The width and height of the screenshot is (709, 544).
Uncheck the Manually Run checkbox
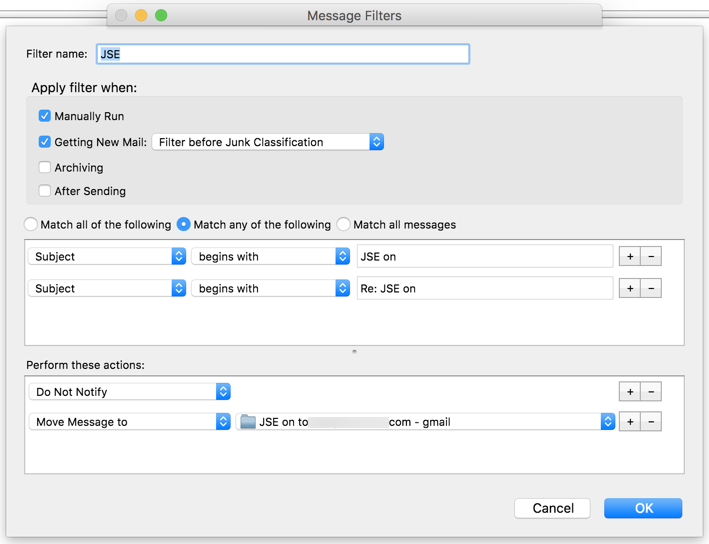(x=44, y=116)
